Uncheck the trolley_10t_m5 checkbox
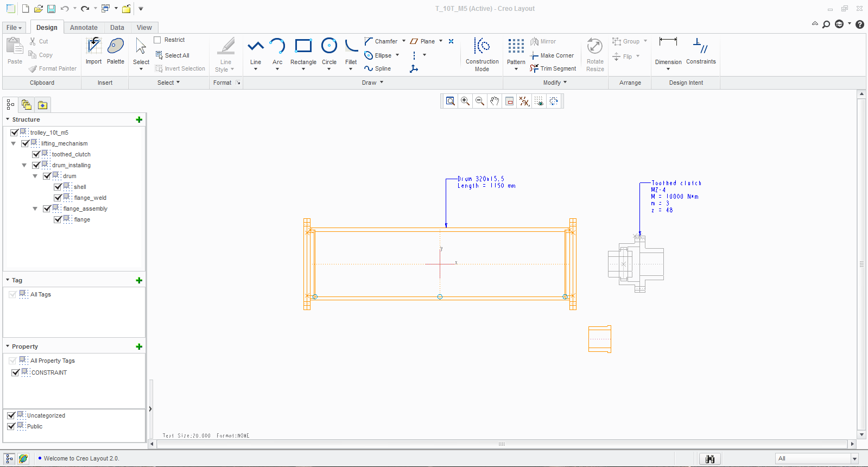The image size is (868, 467). coord(15,132)
